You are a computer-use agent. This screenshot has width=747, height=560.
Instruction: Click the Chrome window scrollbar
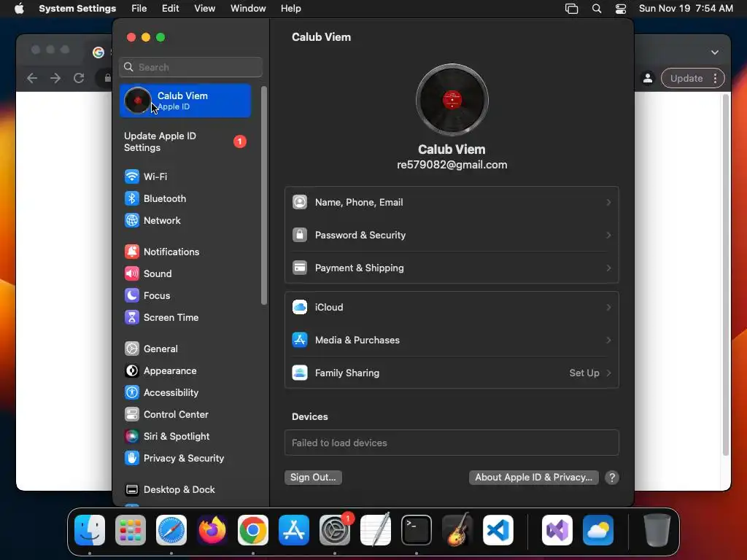point(726,275)
